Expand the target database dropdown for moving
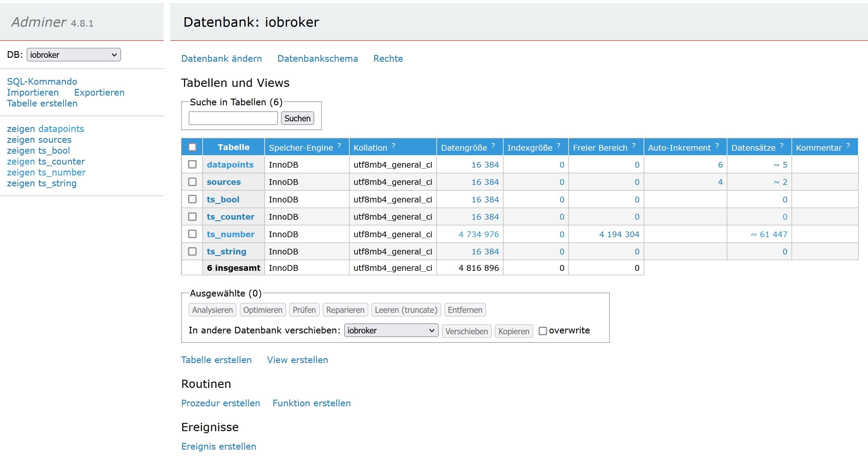 click(x=391, y=331)
